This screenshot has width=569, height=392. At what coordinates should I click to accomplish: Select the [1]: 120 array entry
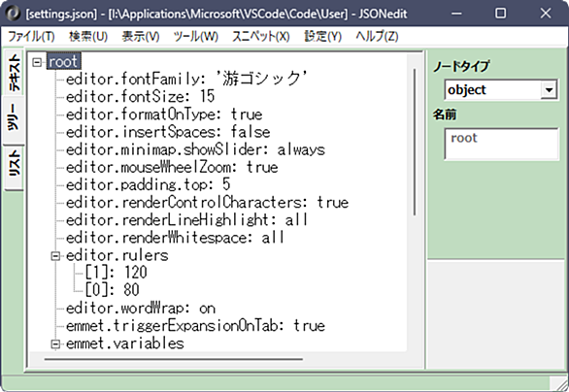[x=116, y=273]
